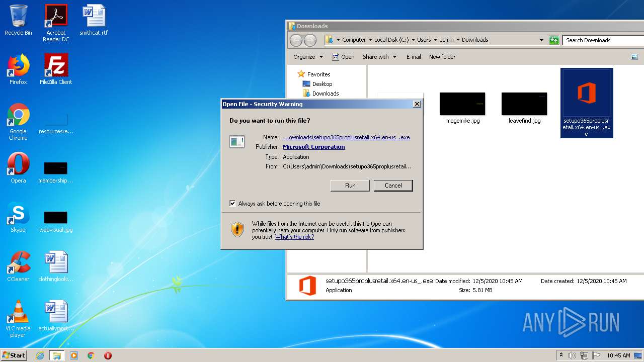Image resolution: width=644 pixels, height=362 pixels.
Task: Open FileZilla Client shortcut
Action: 56,69
